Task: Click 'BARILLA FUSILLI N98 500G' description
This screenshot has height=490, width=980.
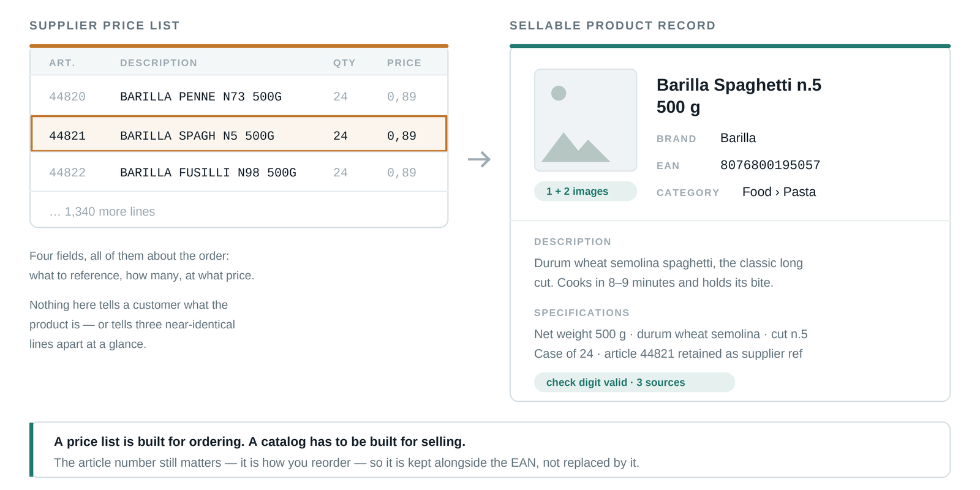Action: 208,173
